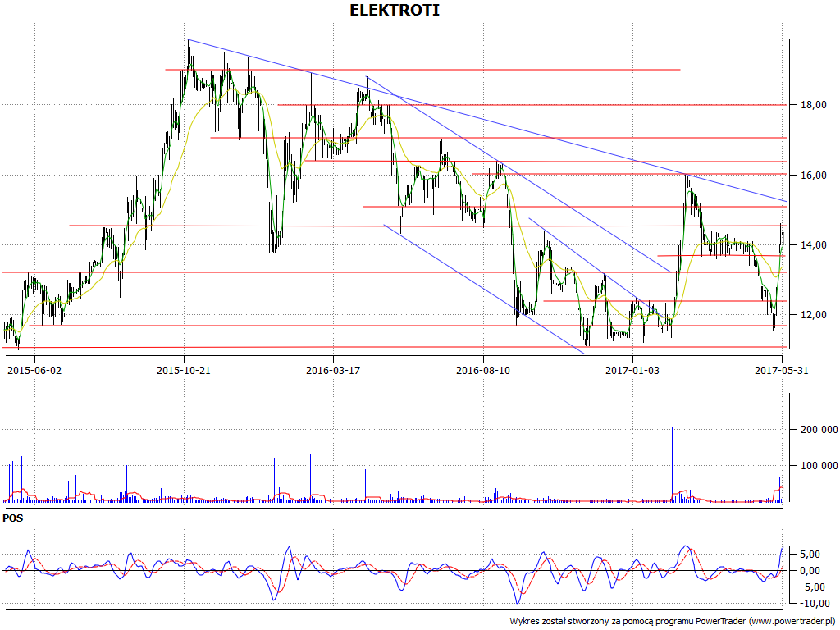Click the tallest volume bar near 2017-05-31
This screenshot has width=840, height=630.
point(774,447)
